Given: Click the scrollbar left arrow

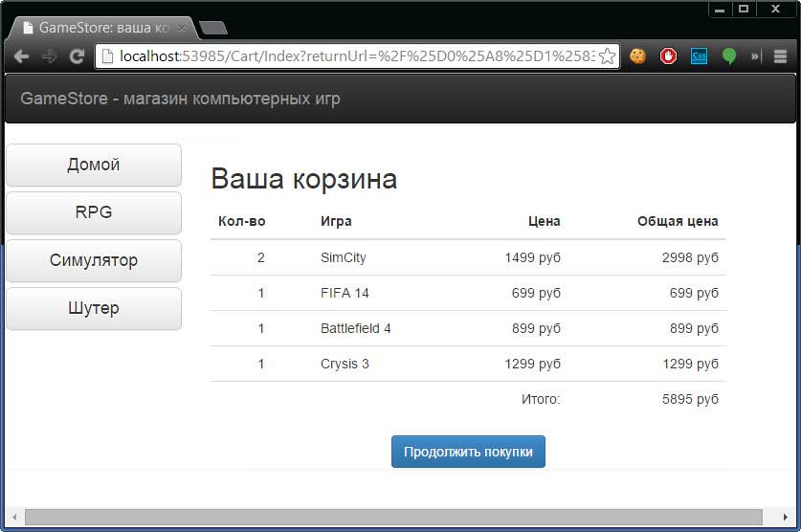Looking at the screenshot, I should (14, 517).
